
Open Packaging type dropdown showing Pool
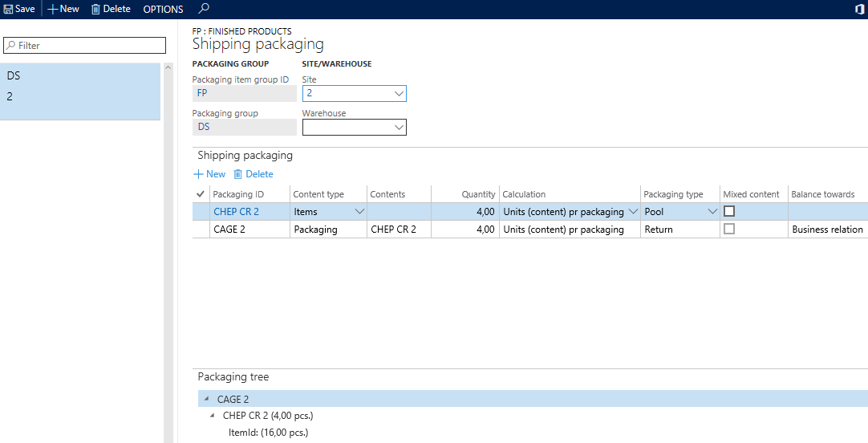(x=712, y=212)
